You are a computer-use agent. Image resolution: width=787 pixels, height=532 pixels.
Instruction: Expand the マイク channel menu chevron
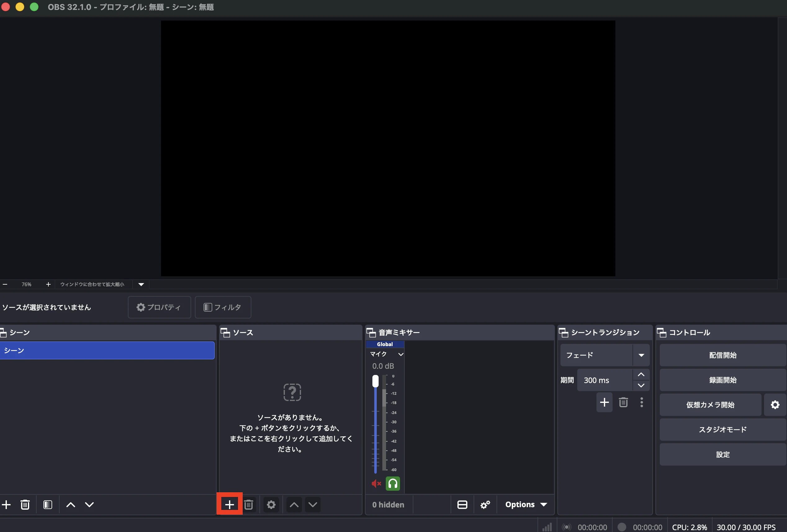pos(401,354)
